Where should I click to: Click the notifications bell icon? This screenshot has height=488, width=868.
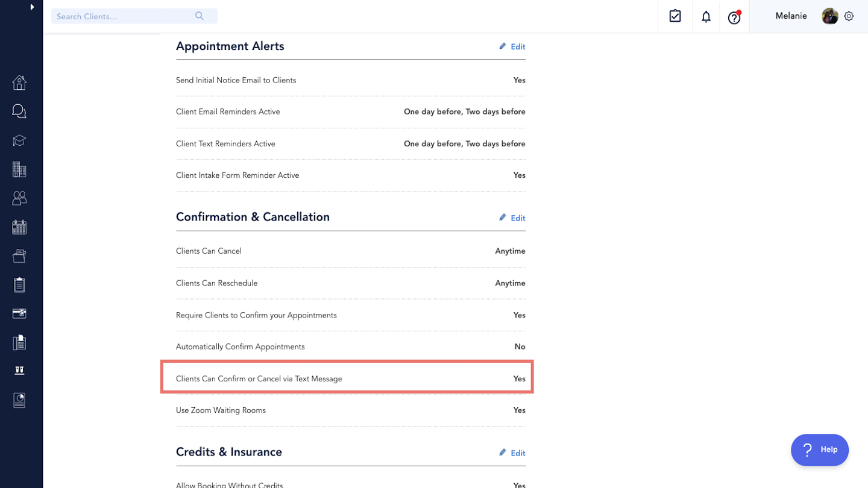click(x=706, y=17)
